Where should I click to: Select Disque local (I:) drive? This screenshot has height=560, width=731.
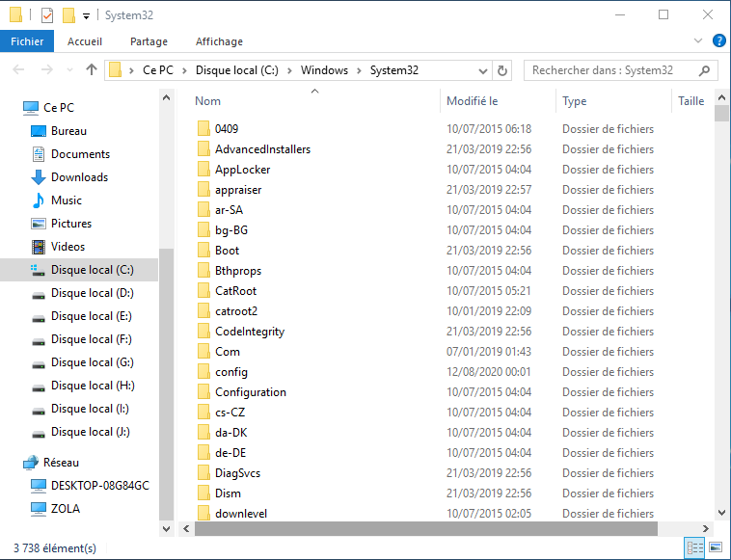click(x=80, y=409)
